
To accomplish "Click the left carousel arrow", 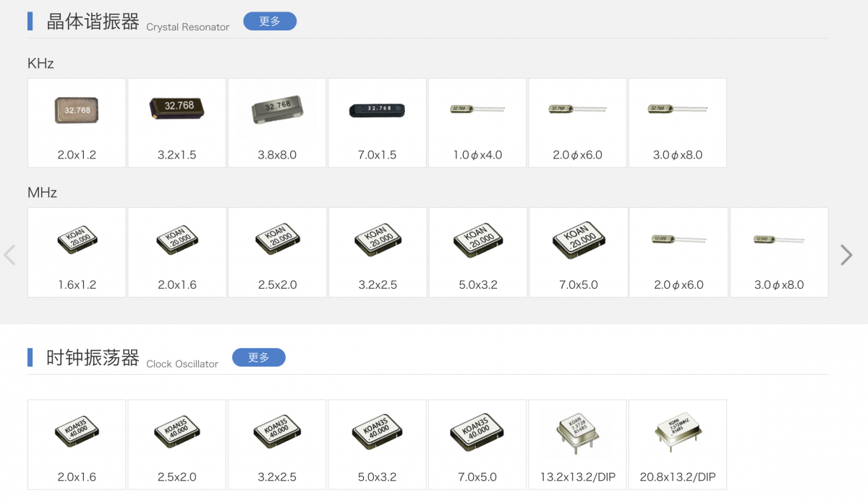I will pyautogui.click(x=10, y=255).
